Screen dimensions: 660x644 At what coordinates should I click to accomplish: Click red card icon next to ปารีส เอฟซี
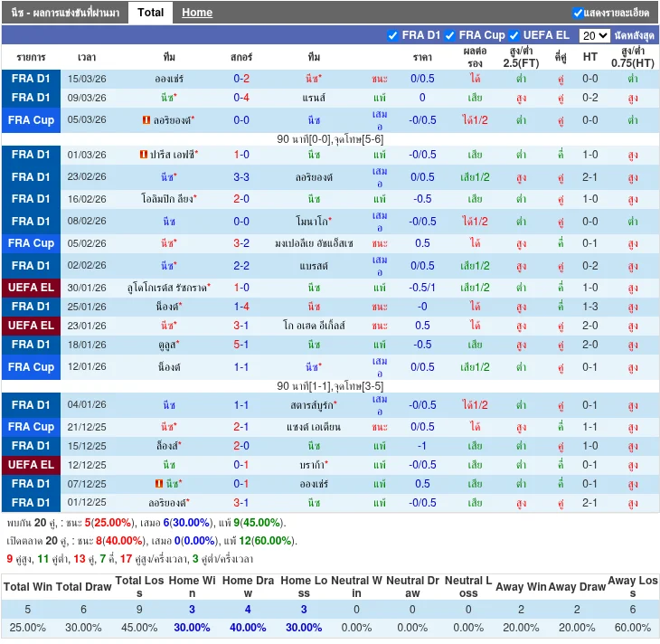coord(144,155)
